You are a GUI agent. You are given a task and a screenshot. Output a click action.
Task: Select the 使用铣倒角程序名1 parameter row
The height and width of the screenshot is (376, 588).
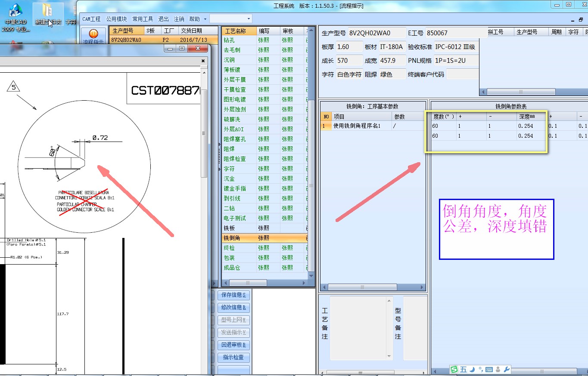373,126
